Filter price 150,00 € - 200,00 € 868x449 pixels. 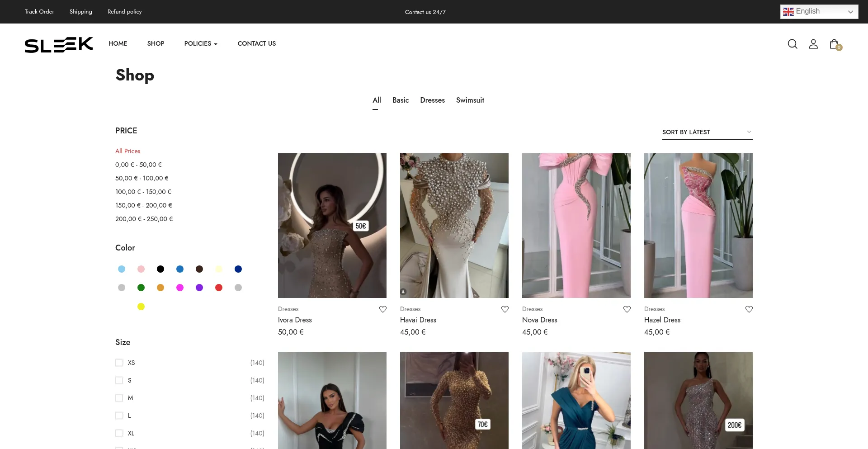(144, 205)
